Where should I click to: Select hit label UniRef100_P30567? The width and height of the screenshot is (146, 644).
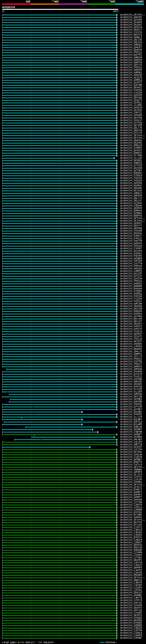[x=131, y=249]
